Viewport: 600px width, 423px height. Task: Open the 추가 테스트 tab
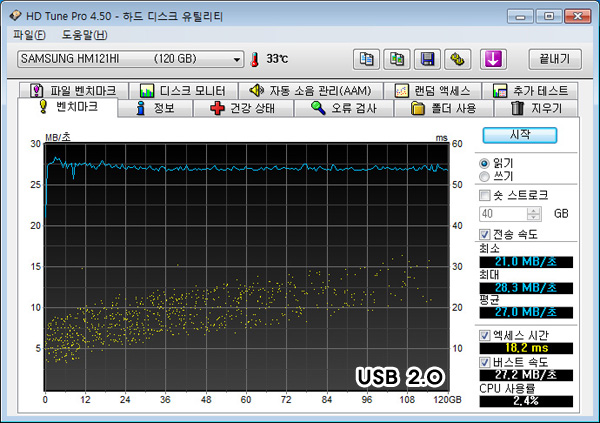point(530,91)
